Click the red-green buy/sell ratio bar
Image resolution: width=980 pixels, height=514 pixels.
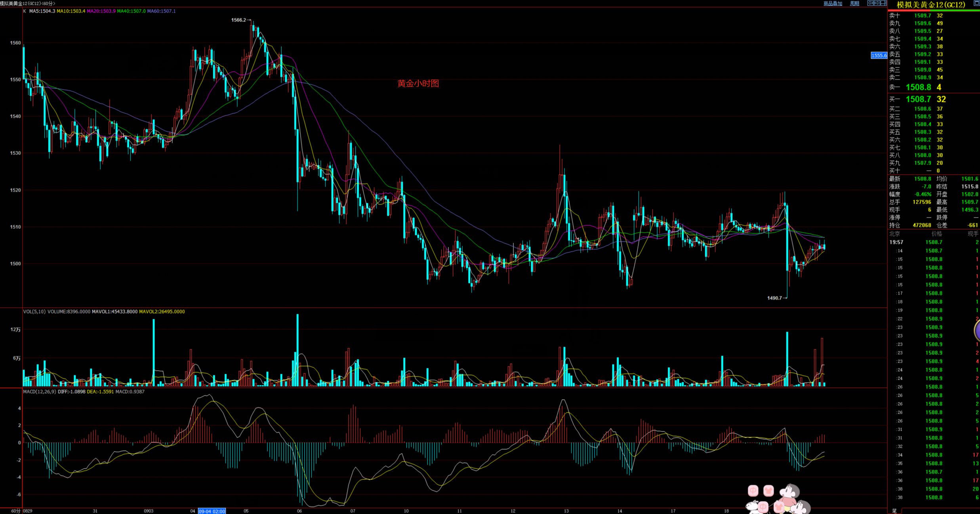click(x=934, y=10)
